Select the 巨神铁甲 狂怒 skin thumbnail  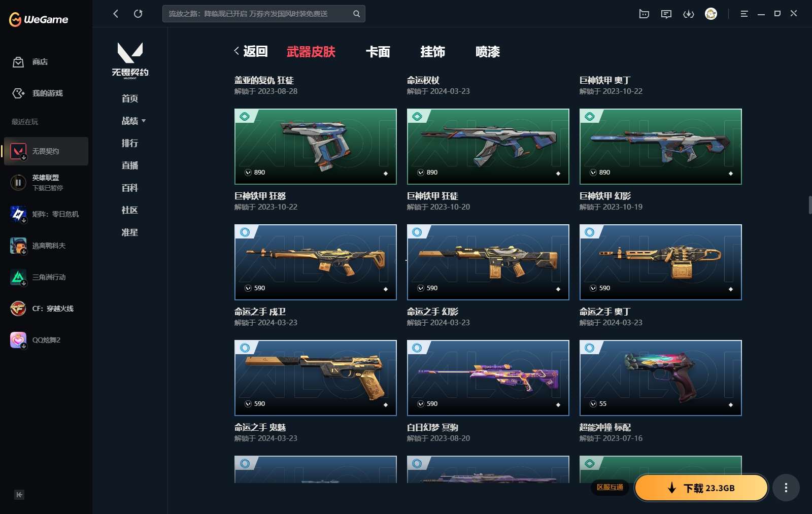(316, 147)
